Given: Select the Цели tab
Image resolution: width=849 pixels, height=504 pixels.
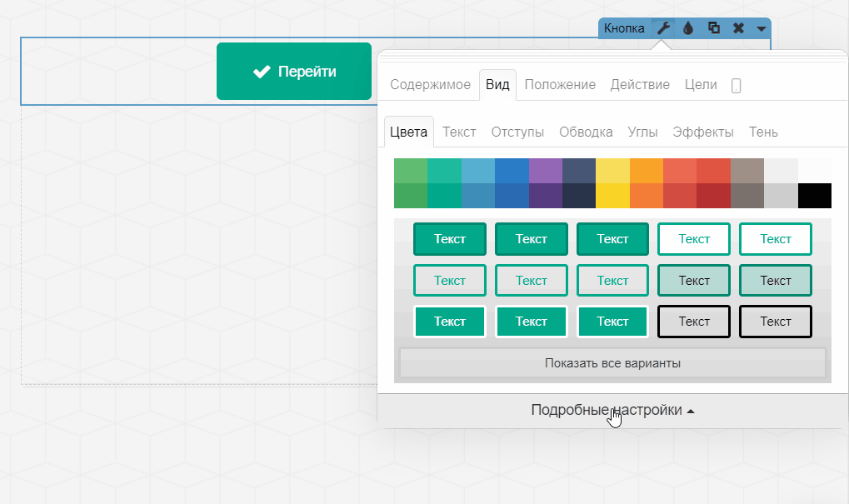Looking at the screenshot, I should click(x=701, y=85).
